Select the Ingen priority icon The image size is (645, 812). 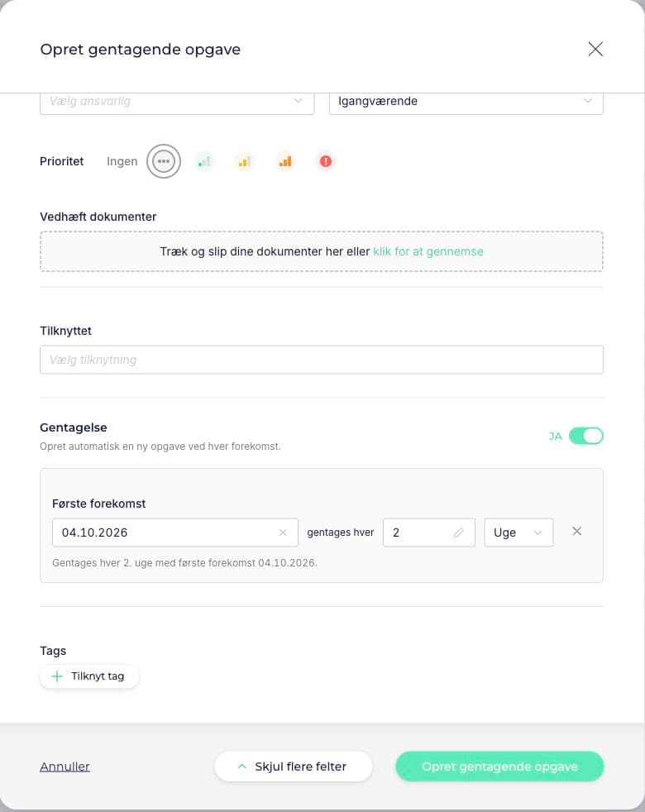[163, 161]
